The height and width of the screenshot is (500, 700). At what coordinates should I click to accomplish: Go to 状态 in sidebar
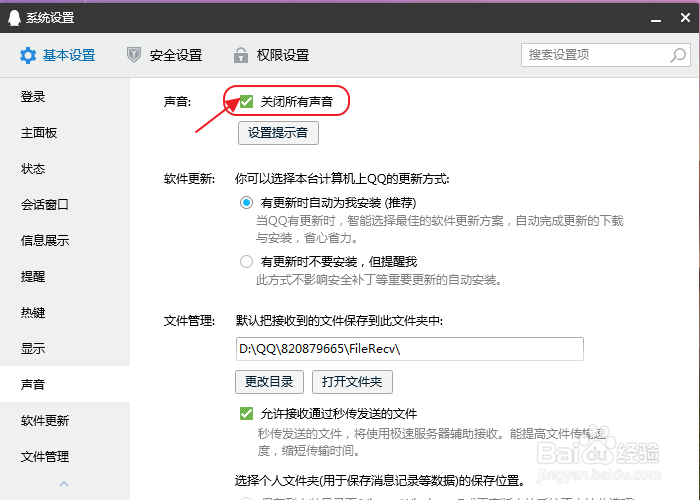coord(65,168)
